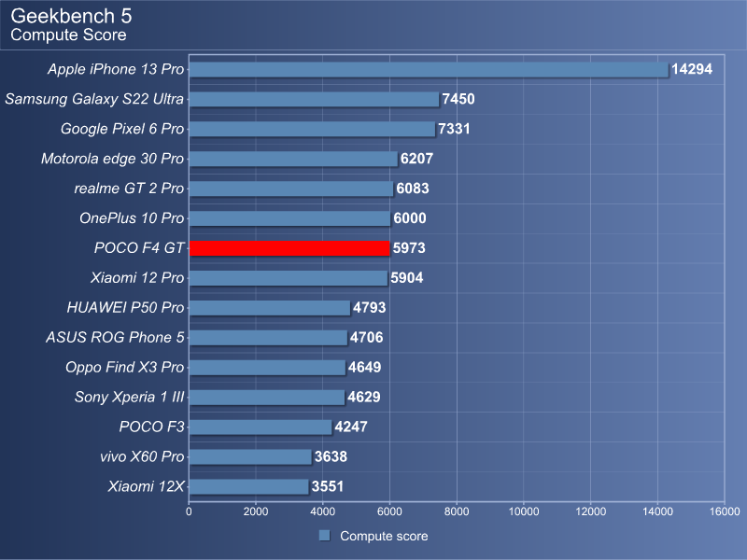Select the ASUS ROG Phone 5 bar
The image size is (747, 560).
click(x=268, y=338)
